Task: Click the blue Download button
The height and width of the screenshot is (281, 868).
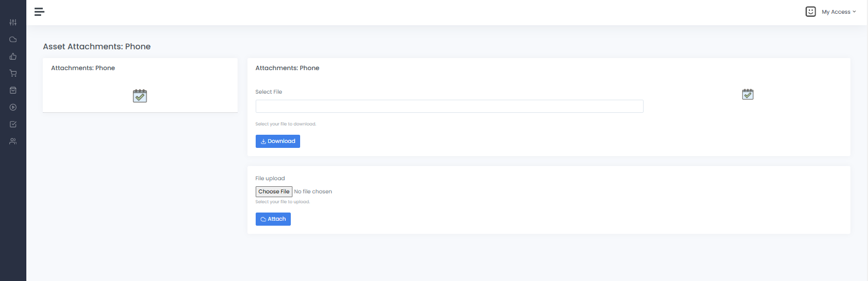Action: tap(278, 141)
